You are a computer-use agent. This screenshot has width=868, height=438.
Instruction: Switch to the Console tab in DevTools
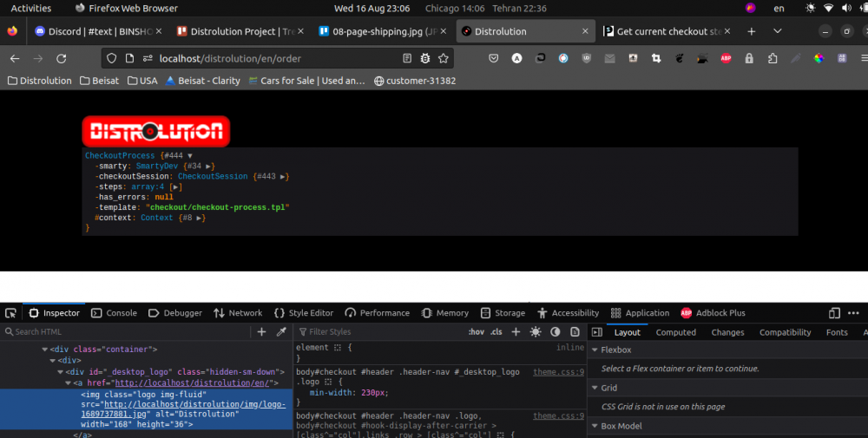tap(114, 313)
